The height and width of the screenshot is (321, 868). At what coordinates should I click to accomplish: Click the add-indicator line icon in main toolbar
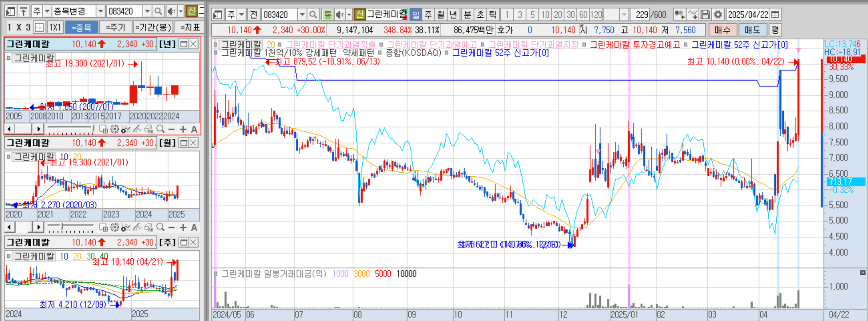pyautogui.click(x=692, y=15)
